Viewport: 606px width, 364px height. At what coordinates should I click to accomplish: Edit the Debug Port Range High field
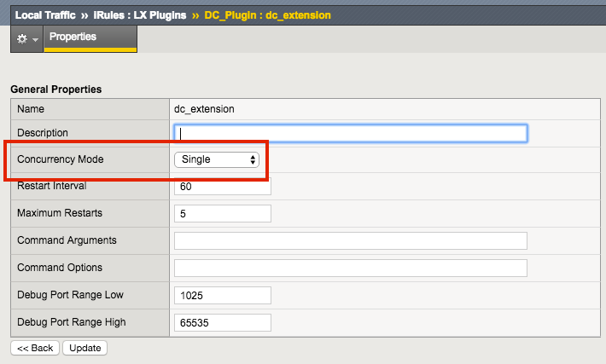point(222,322)
